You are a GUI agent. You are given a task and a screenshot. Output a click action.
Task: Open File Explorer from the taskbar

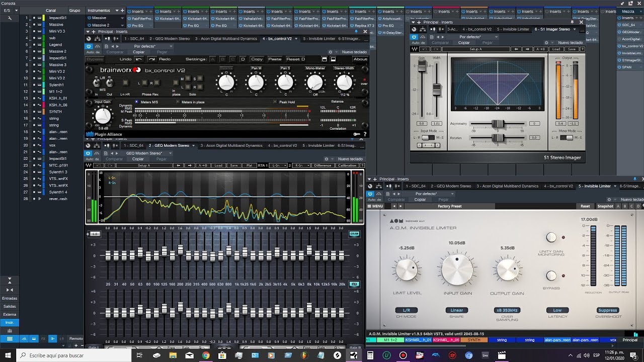click(173, 355)
